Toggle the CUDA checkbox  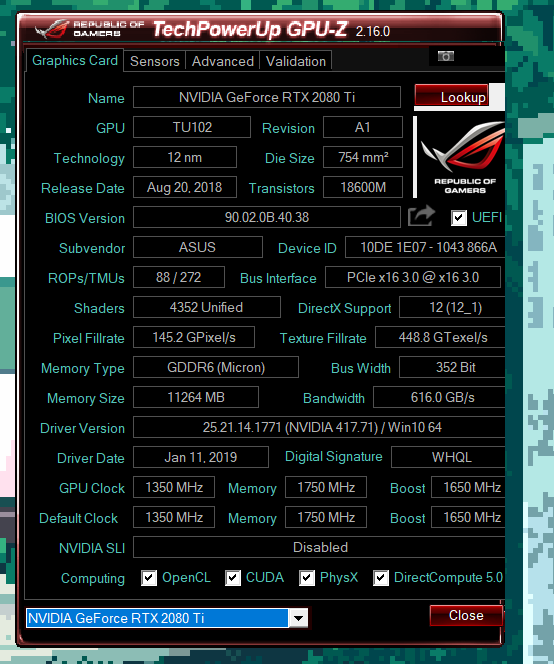click(233, 578)
